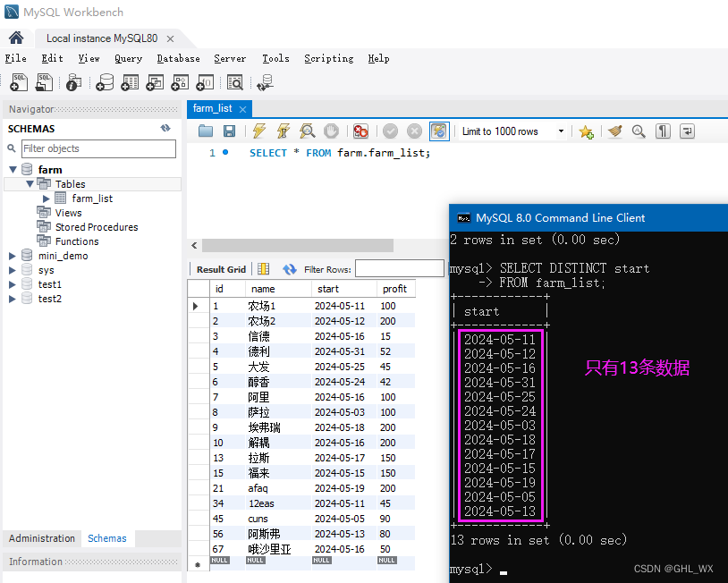Save snippet star icon in editor toolbar
Viewport: 728px width, 583px height.
587,131
